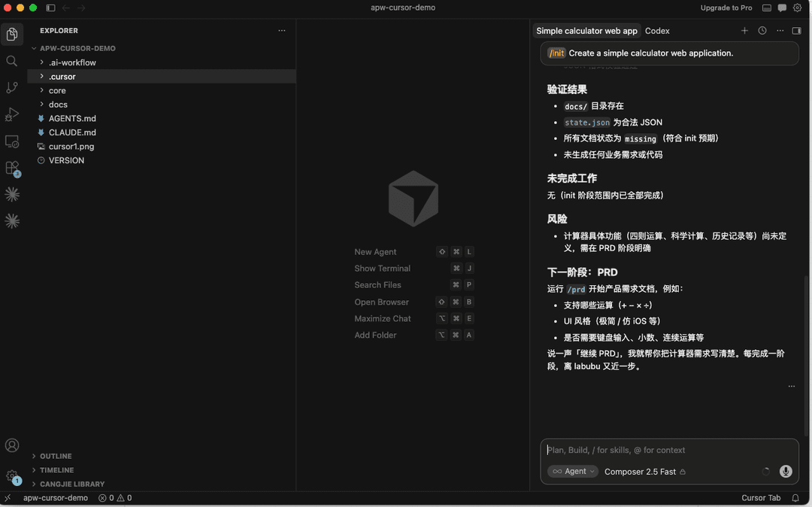Image resolution: width=812 pixels, height=507 pixels.
Task: Click the /prd command chip in the response
Action: click(x=576, y=290)
